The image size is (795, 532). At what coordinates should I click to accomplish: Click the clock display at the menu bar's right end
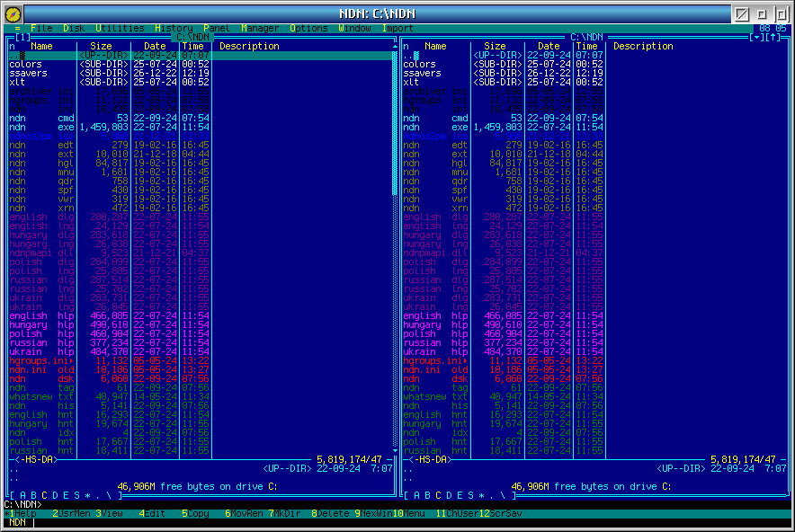click(773, 29)
